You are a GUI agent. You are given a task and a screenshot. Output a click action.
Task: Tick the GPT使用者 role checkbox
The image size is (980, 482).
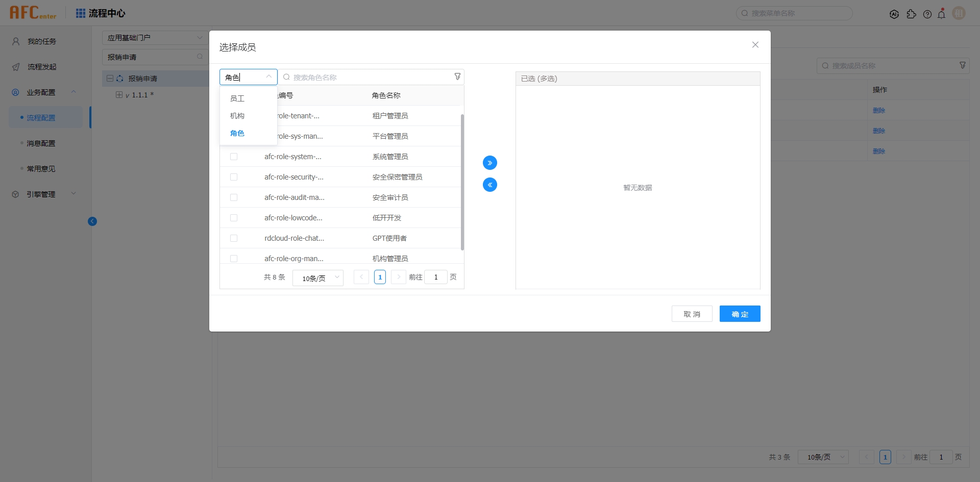[234, 238]
